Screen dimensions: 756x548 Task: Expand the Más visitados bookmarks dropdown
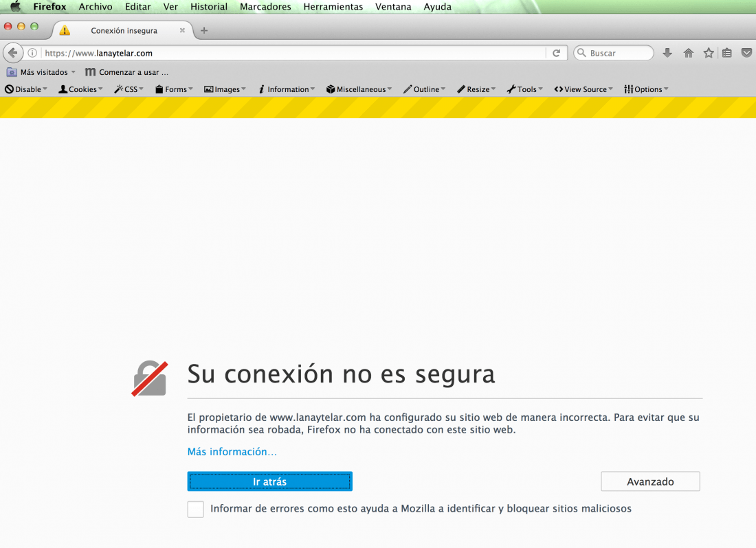click(x=74, y=72)
